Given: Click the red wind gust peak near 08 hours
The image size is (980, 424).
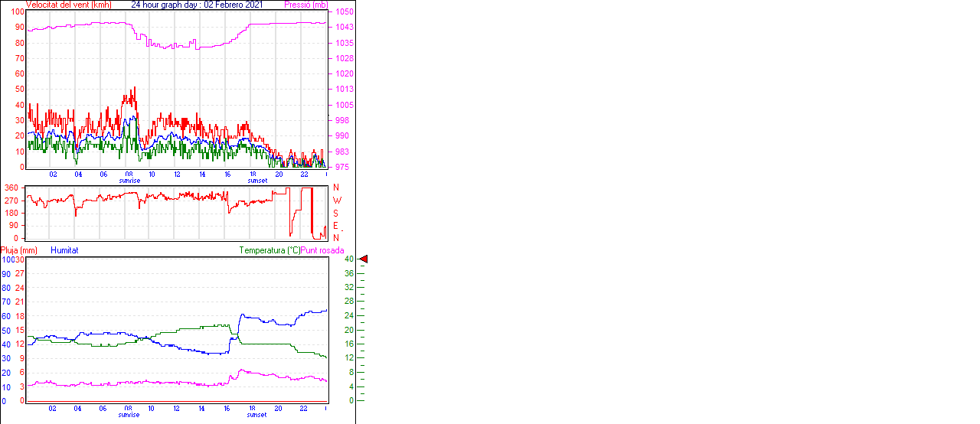Looking at the screenshot, I should click(x=134, y=88).
